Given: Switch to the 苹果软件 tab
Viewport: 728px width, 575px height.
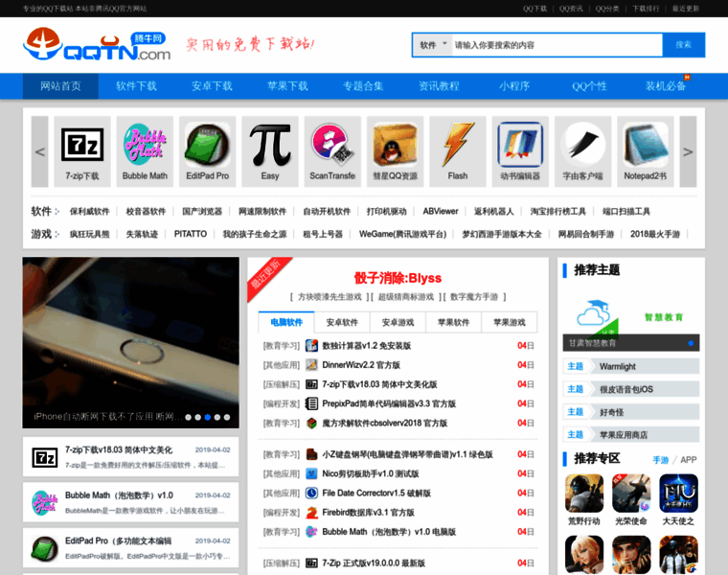Looking at the screenshot, I should tap(454, 322).
